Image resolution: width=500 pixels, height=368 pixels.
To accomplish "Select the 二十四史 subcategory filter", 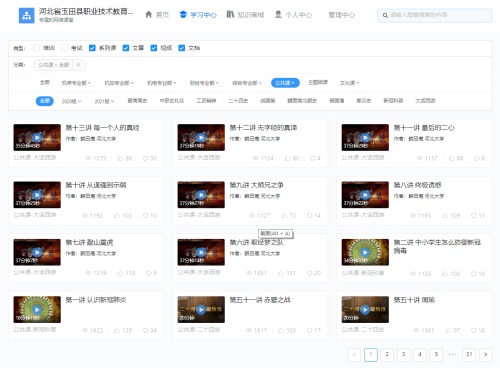I will click(238, 101).
